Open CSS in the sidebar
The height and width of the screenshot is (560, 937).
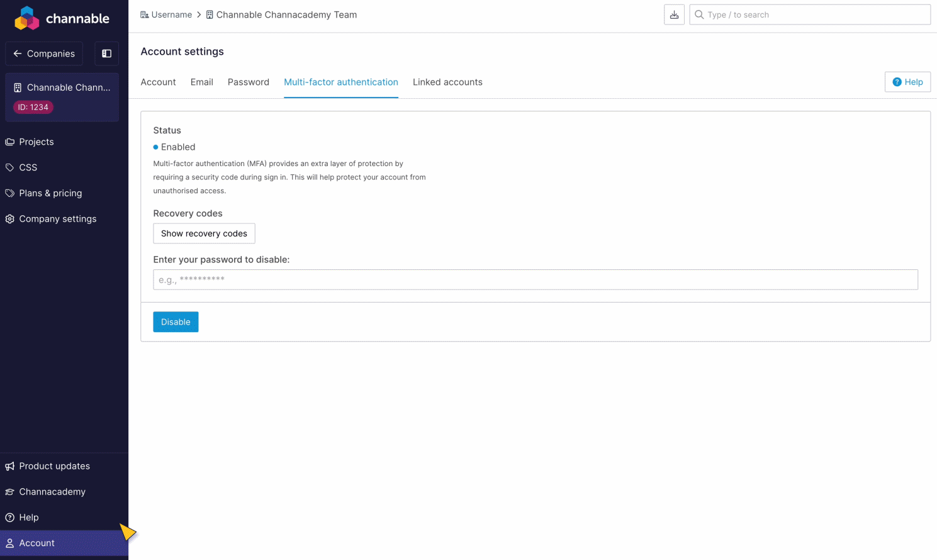[28, 167]
